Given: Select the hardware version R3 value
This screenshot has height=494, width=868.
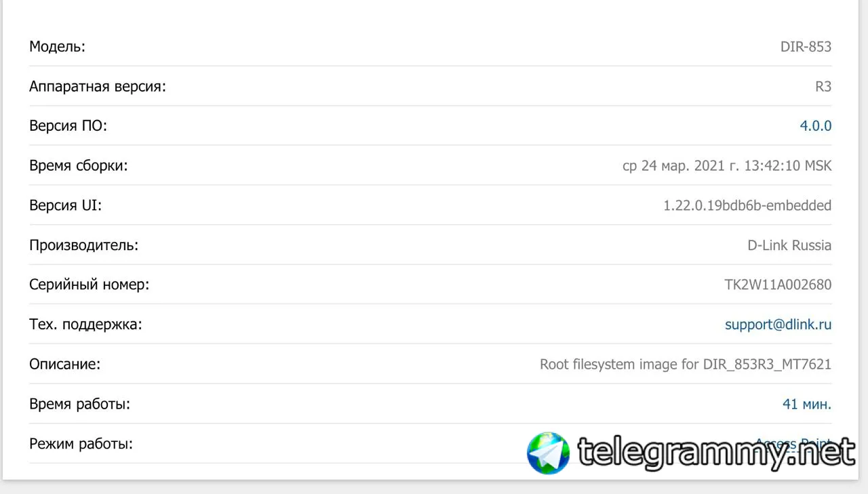Looking at the screenshot, I should tap(823, 87).
